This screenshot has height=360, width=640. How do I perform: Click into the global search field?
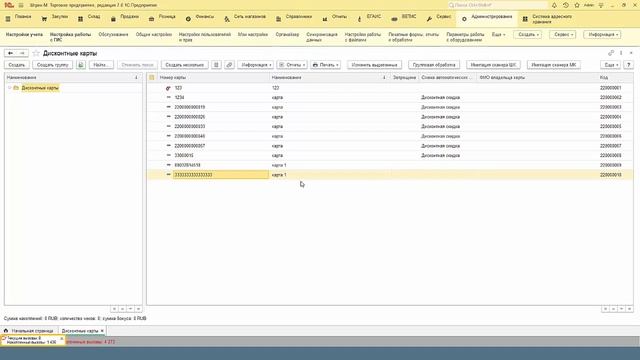coord(497,5)
